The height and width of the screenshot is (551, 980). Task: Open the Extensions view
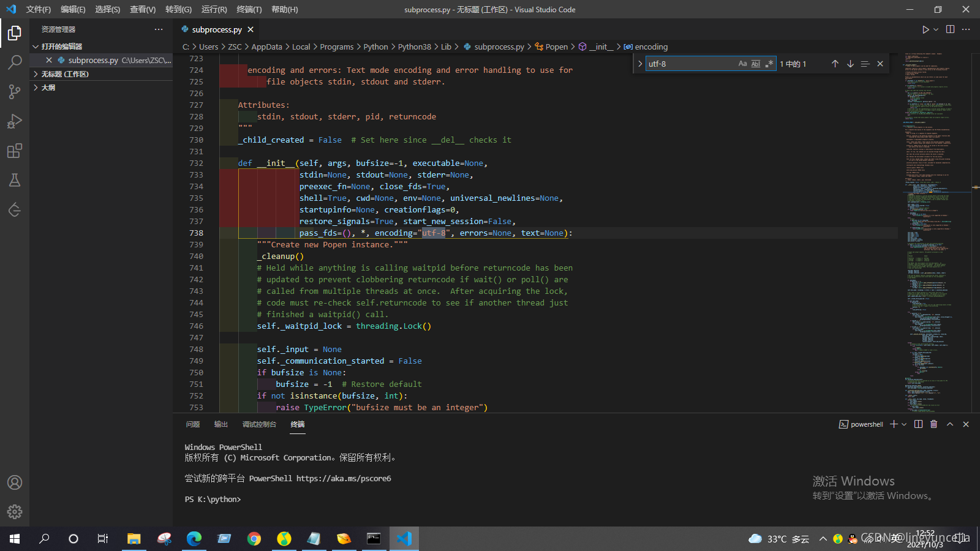pyautogui.click(x=15, y=150)
